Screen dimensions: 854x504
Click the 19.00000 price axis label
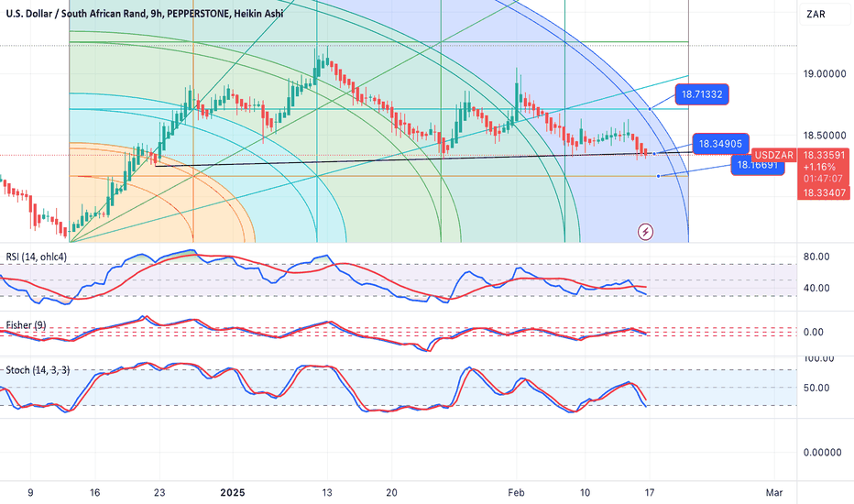point(825,73)
